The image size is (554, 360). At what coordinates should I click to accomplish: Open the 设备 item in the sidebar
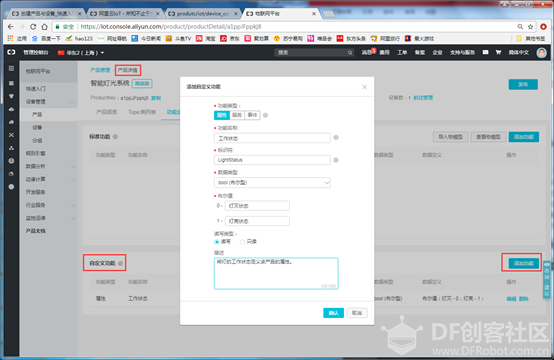click(37, 127)
